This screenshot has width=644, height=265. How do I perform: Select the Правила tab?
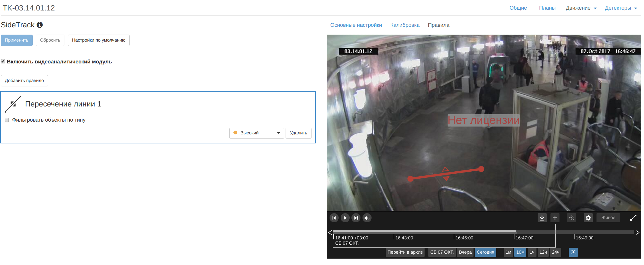click(x=439, y=25)
